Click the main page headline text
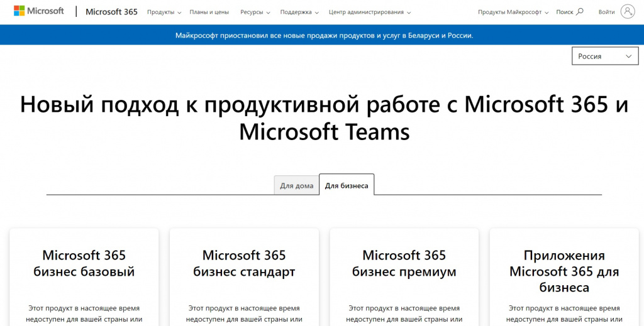Image resolution: width=644 pixels, height=326 pixels. [x=324, y=118]
